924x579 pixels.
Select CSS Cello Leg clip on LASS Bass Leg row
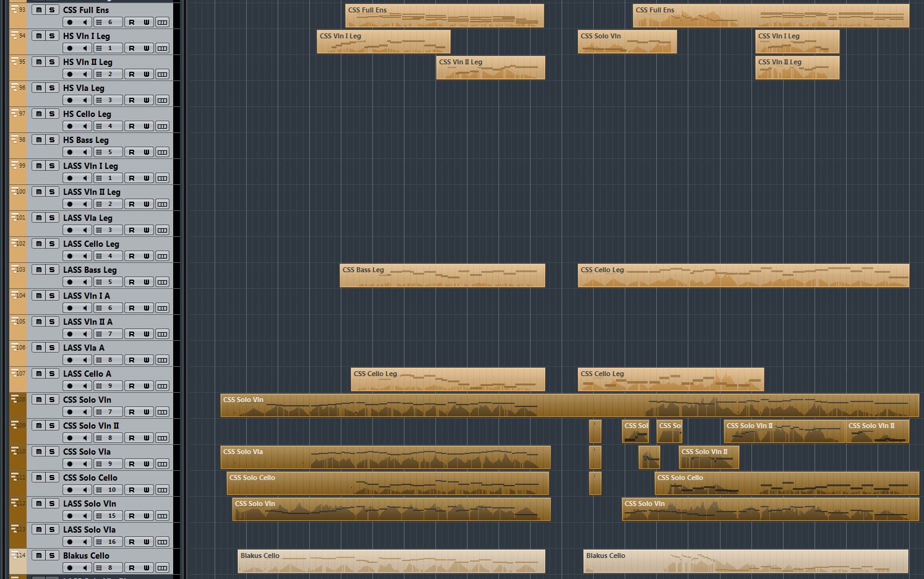pos(743,276)
